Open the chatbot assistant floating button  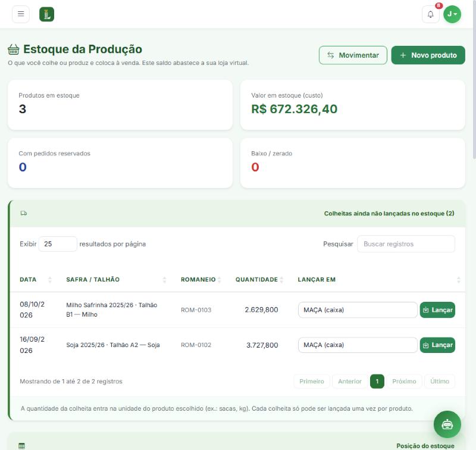[x=447, y=424]
